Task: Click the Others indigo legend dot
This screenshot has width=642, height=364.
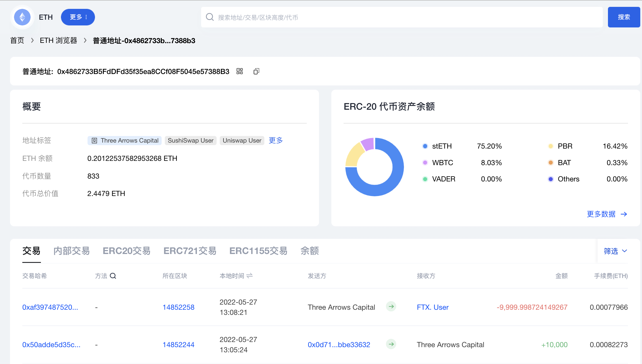Action: pos(551,179)
